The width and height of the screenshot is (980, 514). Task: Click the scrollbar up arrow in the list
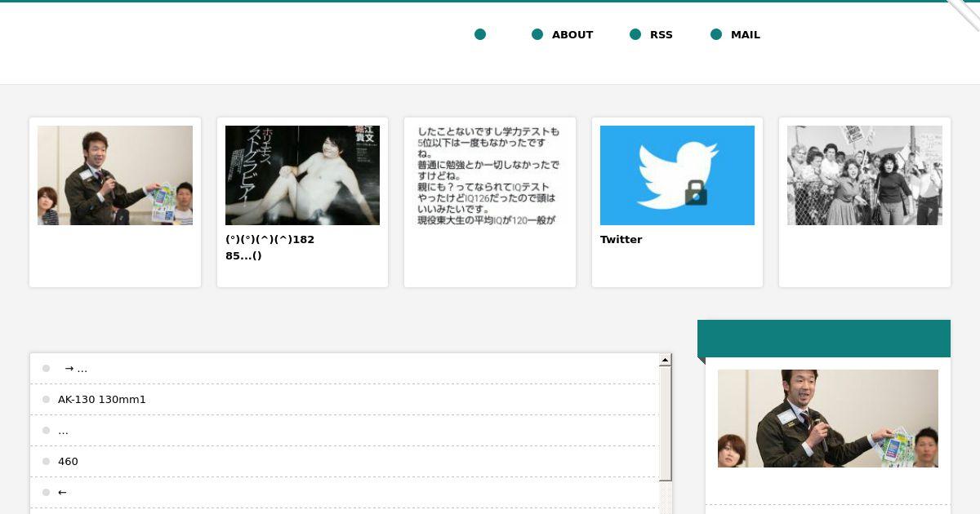(666, 360)
